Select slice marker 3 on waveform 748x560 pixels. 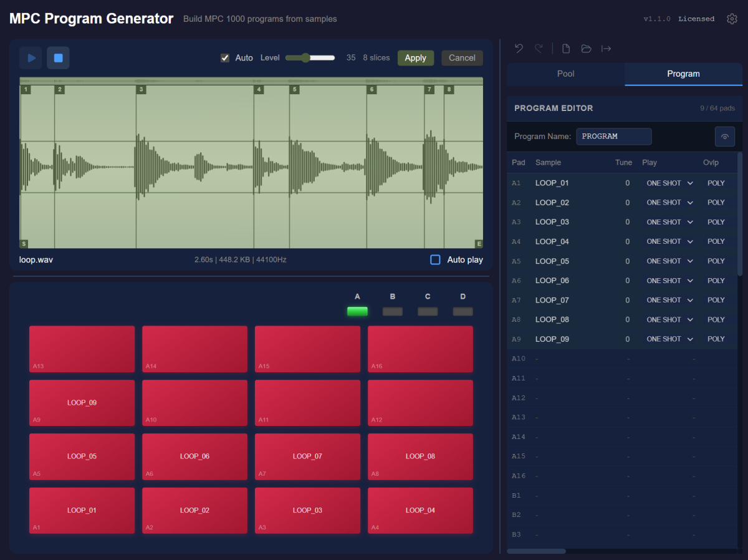click(141, 90)
